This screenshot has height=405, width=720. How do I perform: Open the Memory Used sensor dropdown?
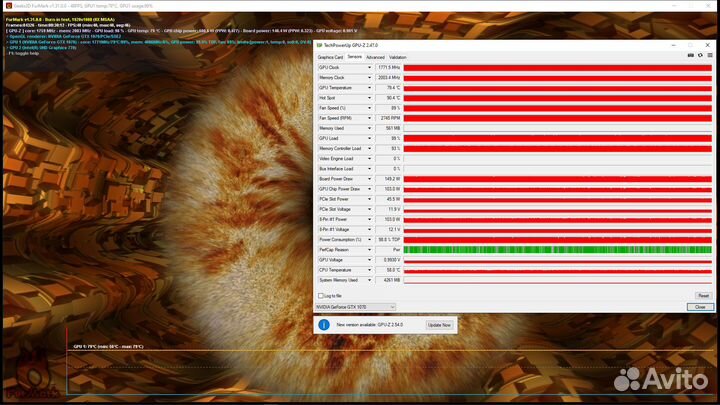(369, 128)
